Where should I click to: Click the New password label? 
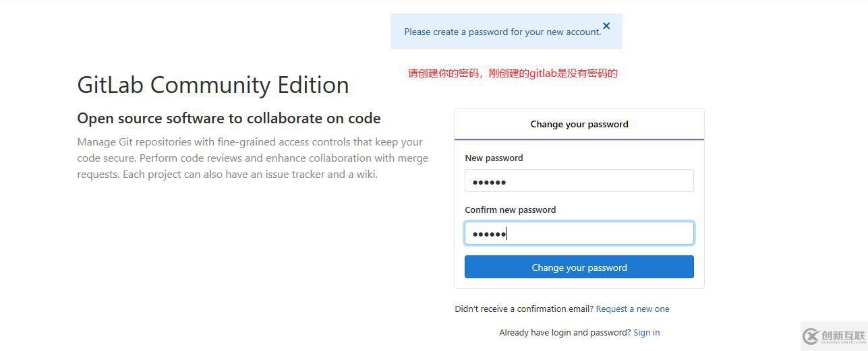point(494,158)
